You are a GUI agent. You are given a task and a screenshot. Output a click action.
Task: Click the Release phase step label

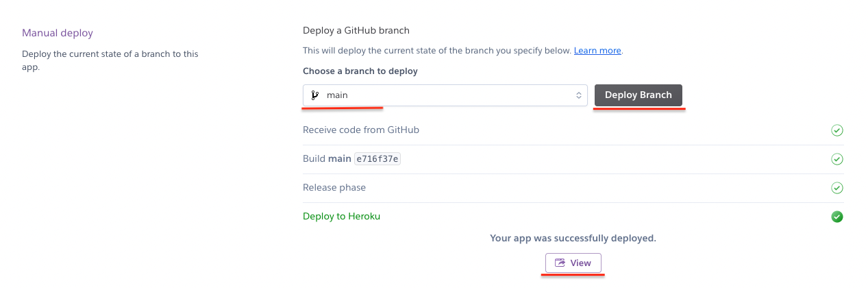[x=334, y=188]
